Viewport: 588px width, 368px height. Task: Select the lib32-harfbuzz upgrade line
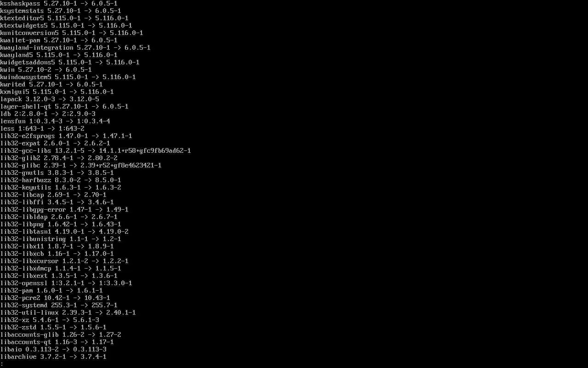[x=61, y=180]
